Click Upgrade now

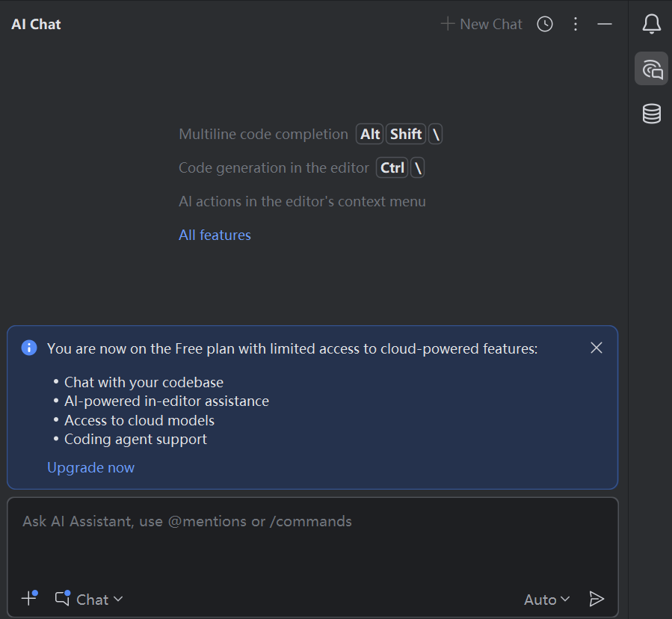[x=90, y=467]
